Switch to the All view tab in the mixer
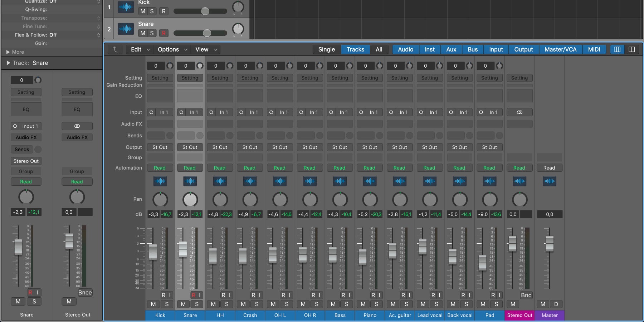Screen dimensions: 644x322 click(379, 49)
